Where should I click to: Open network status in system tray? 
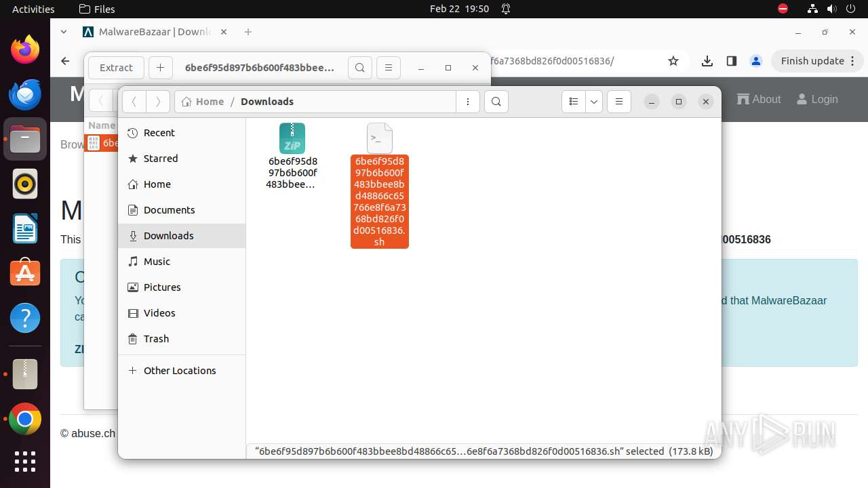[x=812, y=9]
